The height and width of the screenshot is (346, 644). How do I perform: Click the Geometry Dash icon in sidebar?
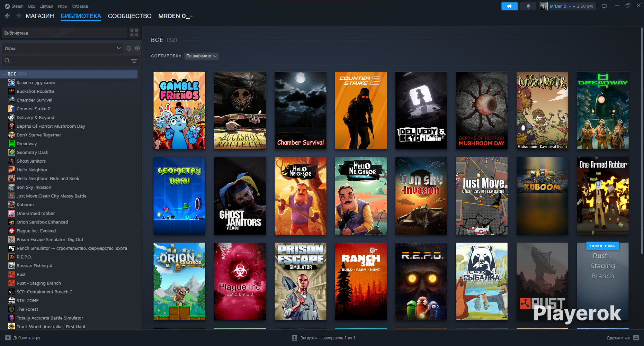pyautogui.click(x=11, y=152)
